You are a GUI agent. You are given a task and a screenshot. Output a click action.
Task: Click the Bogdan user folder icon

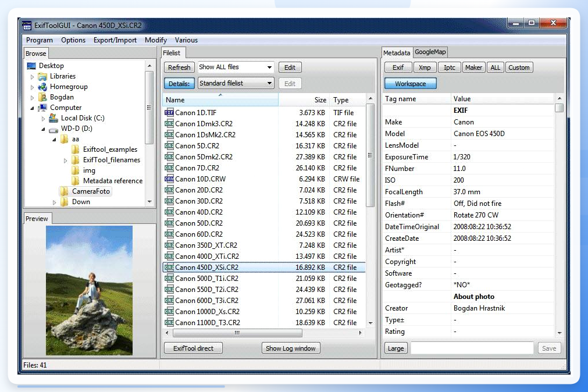pyautogui.click(x=43, y=98)
